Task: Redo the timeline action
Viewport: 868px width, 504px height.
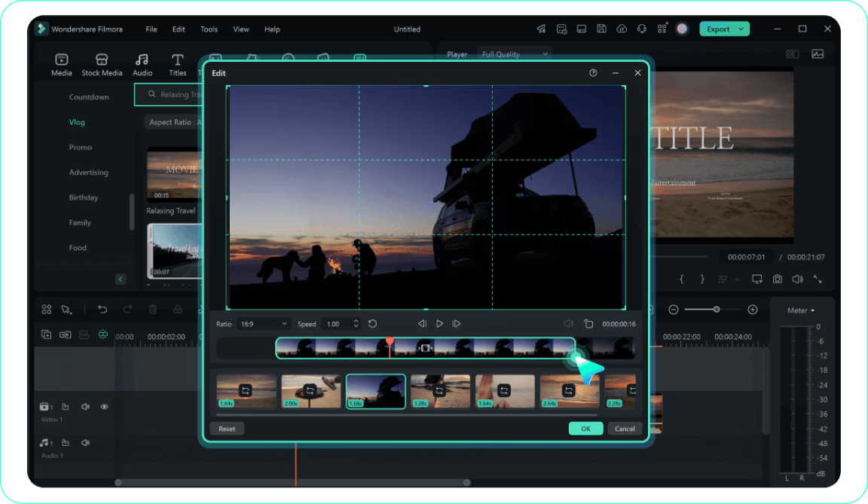Action: pos(127,310)
